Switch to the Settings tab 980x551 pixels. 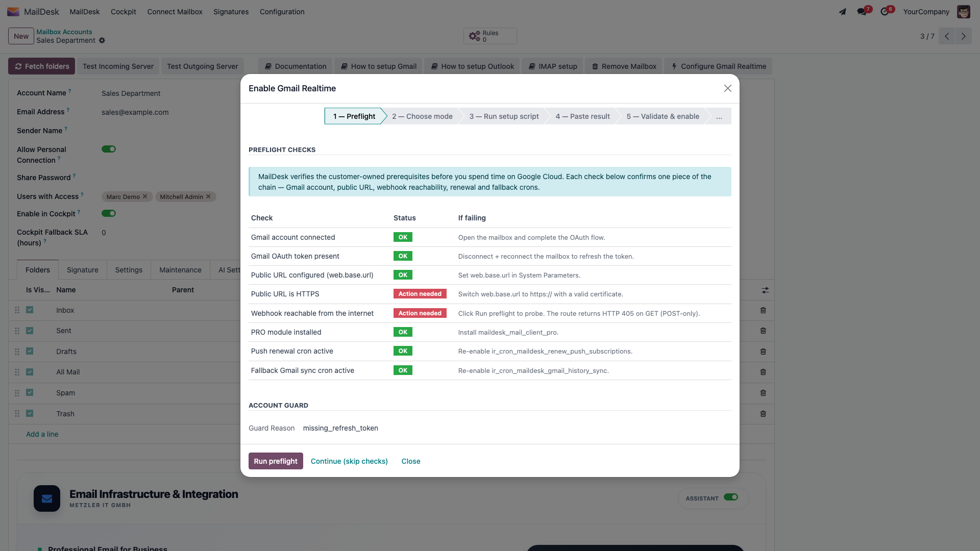point(129,270)
